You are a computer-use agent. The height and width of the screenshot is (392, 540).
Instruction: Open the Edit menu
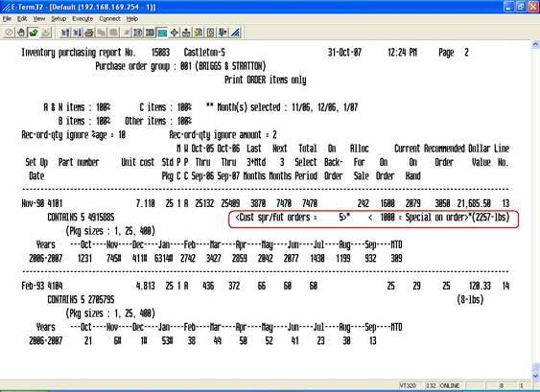point(22,19)
